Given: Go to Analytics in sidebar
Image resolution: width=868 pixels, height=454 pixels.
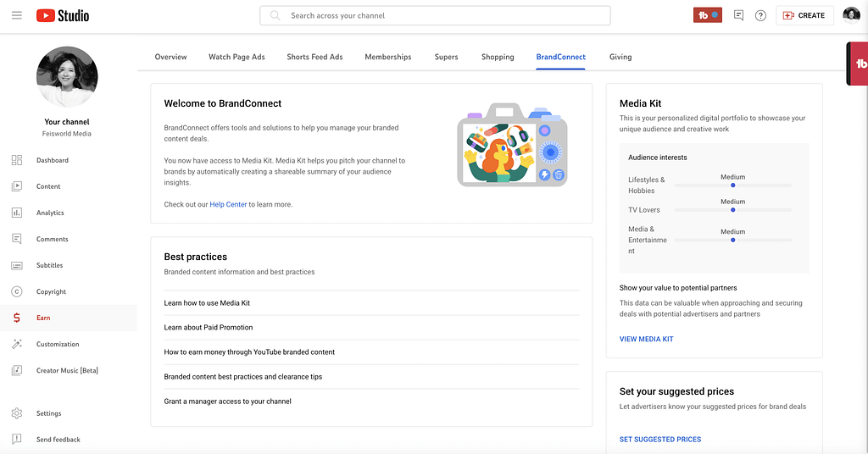Looking at the screenshot, I should [x=50, y=213].
